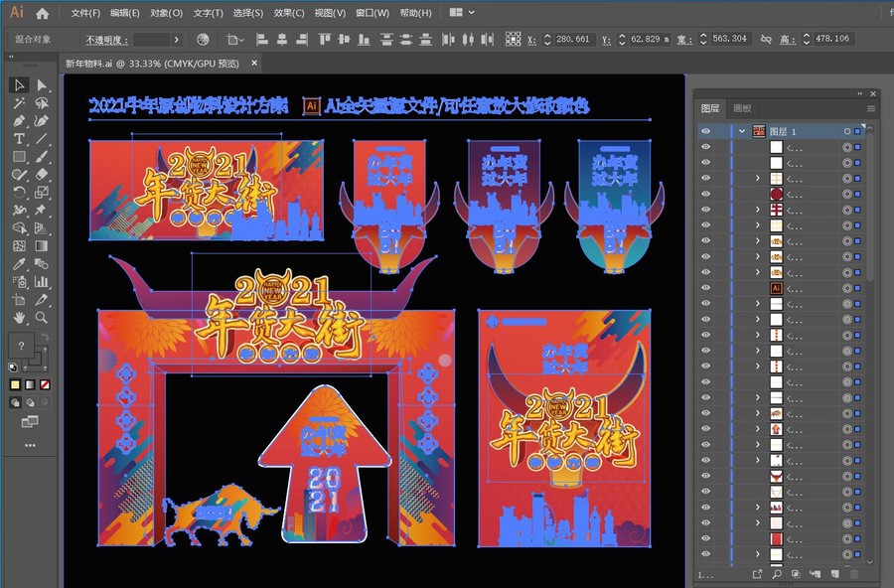Select the Shape Builder tool

19,228
